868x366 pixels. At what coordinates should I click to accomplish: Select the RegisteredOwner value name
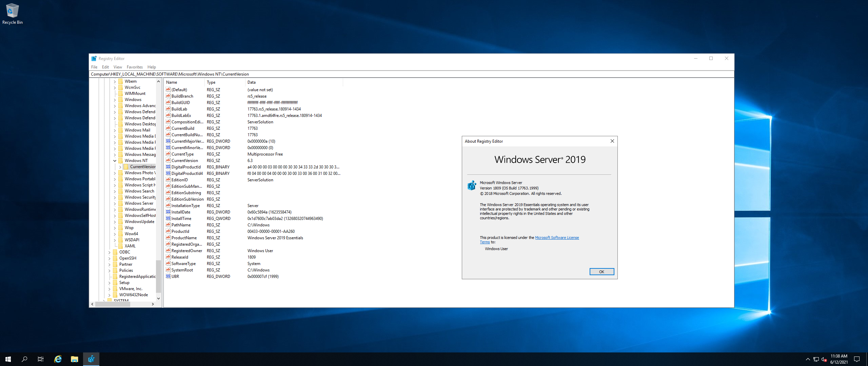click(187, 251)
